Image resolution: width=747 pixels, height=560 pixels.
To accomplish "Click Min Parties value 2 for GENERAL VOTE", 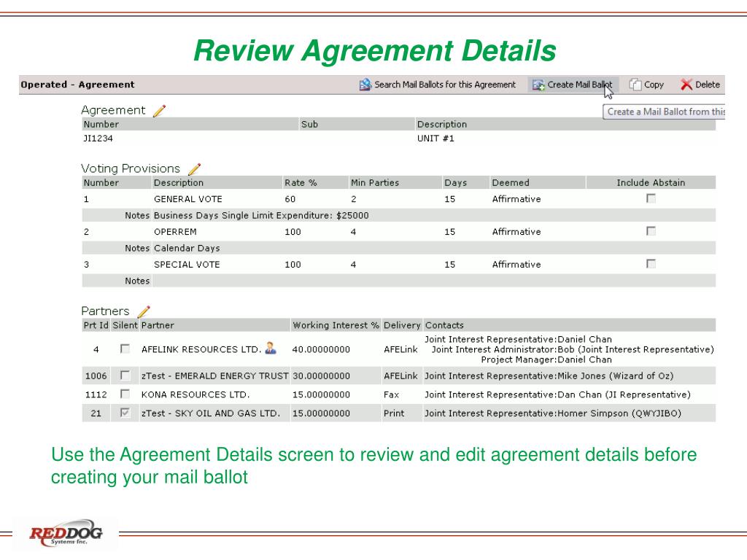I will pos(354,199).
